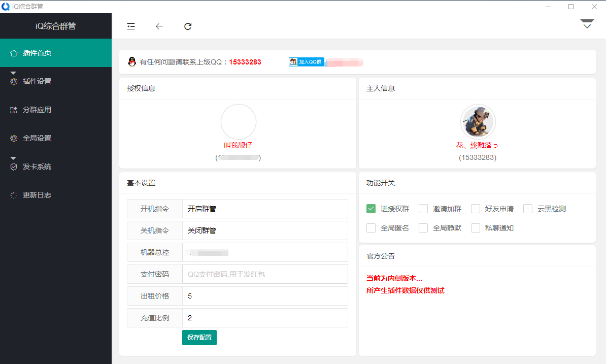Click the 出租价格 input field
Viewport: 606px width, 364px height.
(265, 296)
